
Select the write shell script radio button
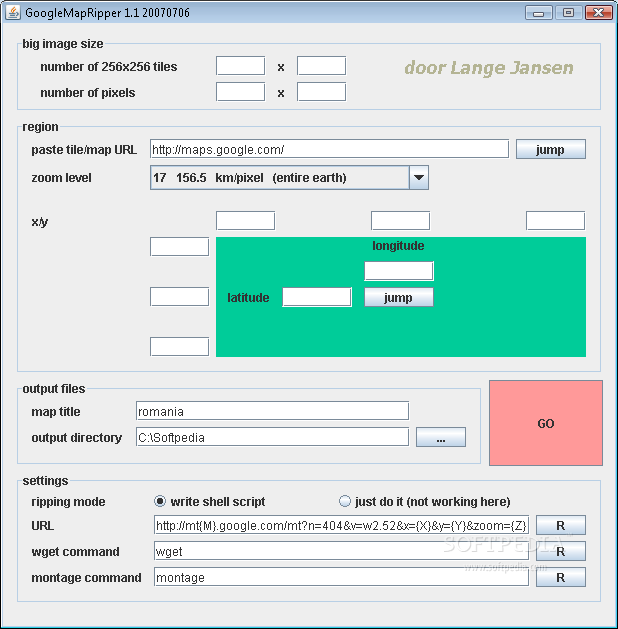point(160,501)
